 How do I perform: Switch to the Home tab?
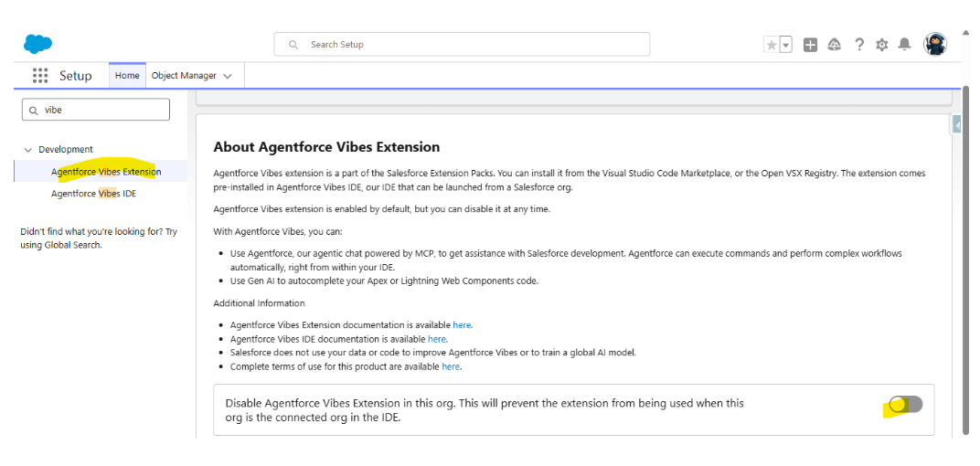click(127, 76)
